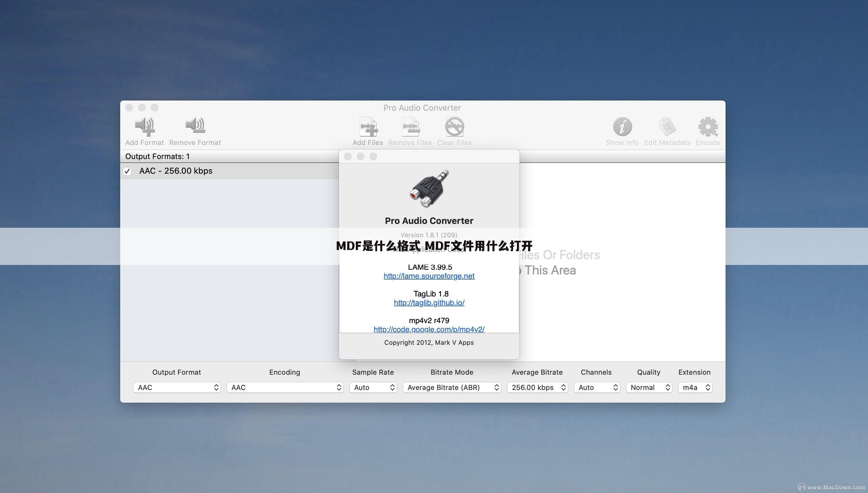This screenshot has width=868, height=493.
Task: Open the Output Format dropdown
Action: pyautogui.click(x=177, y=387)
